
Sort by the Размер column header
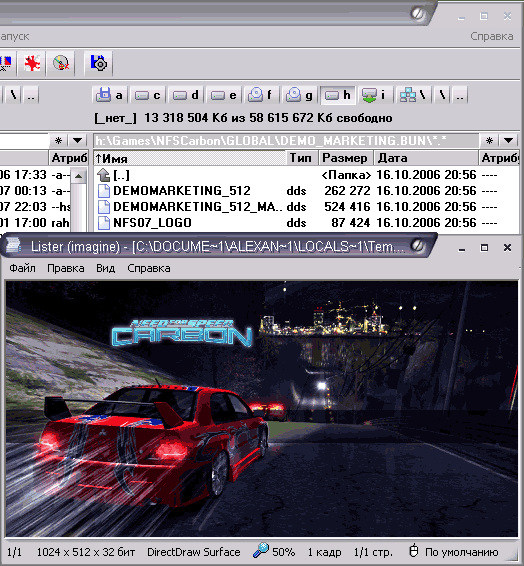(345, 158)
